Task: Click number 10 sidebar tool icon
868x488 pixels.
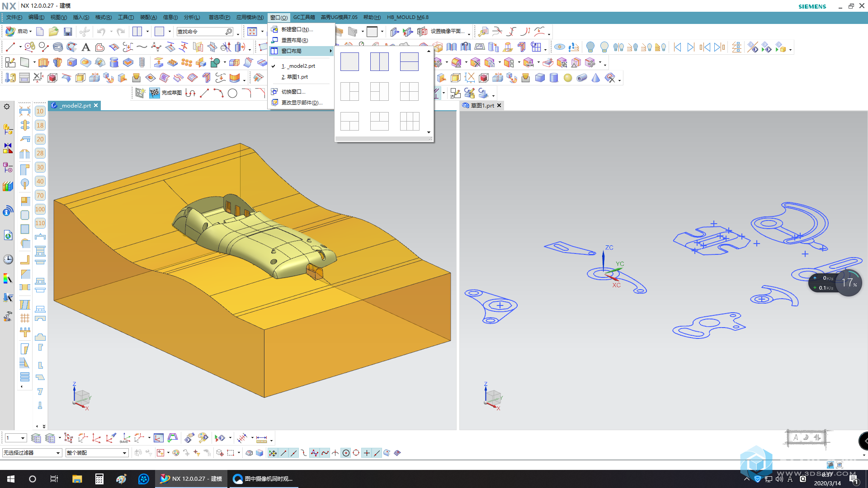Action: [40, 111]
